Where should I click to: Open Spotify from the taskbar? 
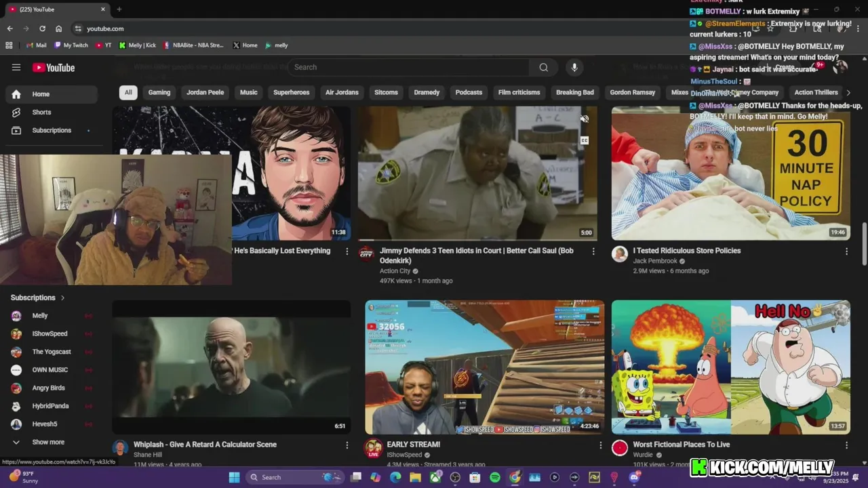[x=495, y=477]
